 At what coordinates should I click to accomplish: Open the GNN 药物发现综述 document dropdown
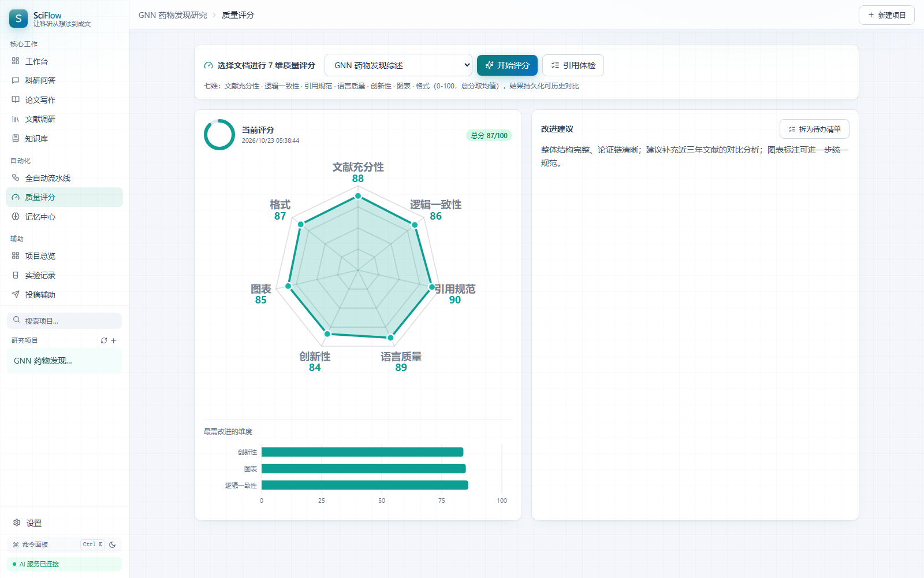tap(398, 65)
